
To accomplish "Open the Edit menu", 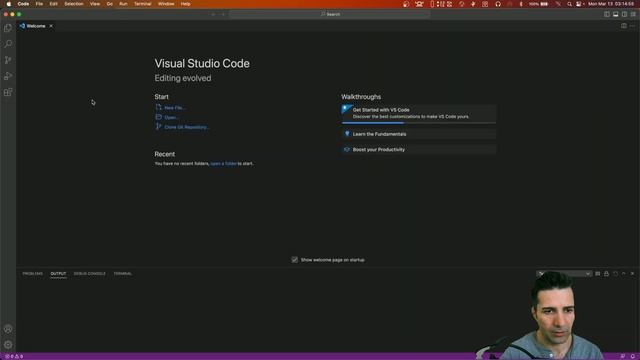I will [53, 4].
